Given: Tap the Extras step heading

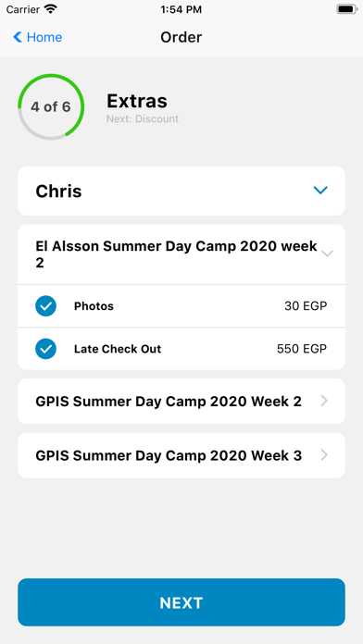Looking at the screenshot, I should pos(137,101).
